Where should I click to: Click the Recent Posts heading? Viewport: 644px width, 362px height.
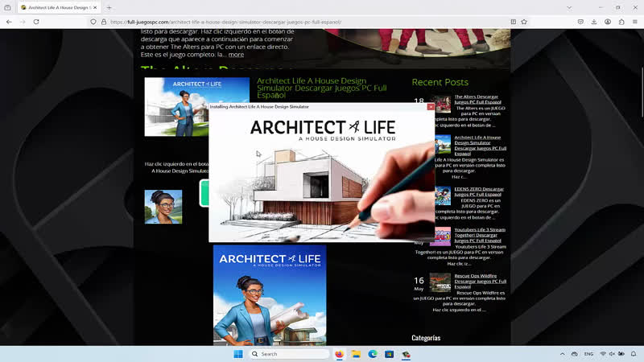pyautogui.click(x=440, y=82)
